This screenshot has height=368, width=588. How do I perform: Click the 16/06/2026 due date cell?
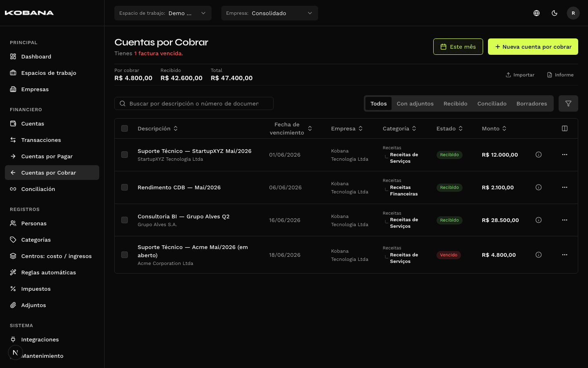click(x=285, y=220)
